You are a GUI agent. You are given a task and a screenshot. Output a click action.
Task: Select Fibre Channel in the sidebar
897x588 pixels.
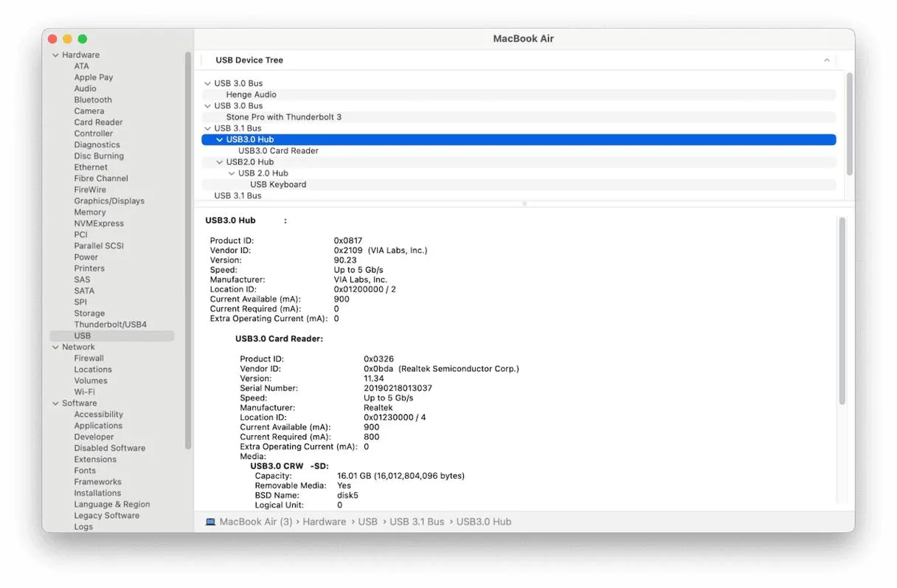[x=101, y=179]
